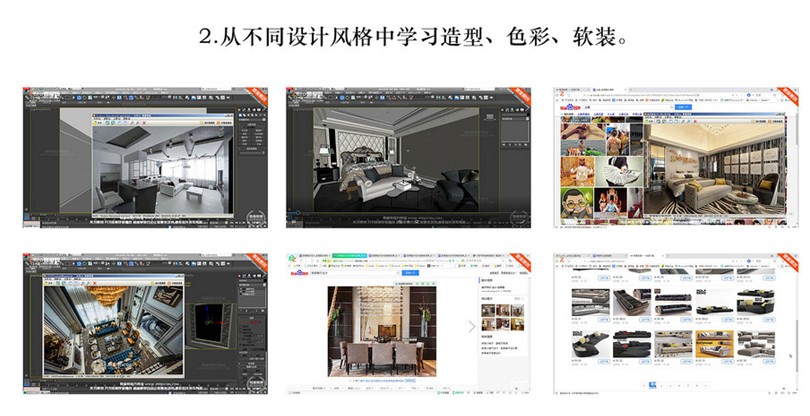Click the Baidu logo in the bedroom browser screenshot
Viewport: 810px width, 416px height.
[x=570, y=107]
